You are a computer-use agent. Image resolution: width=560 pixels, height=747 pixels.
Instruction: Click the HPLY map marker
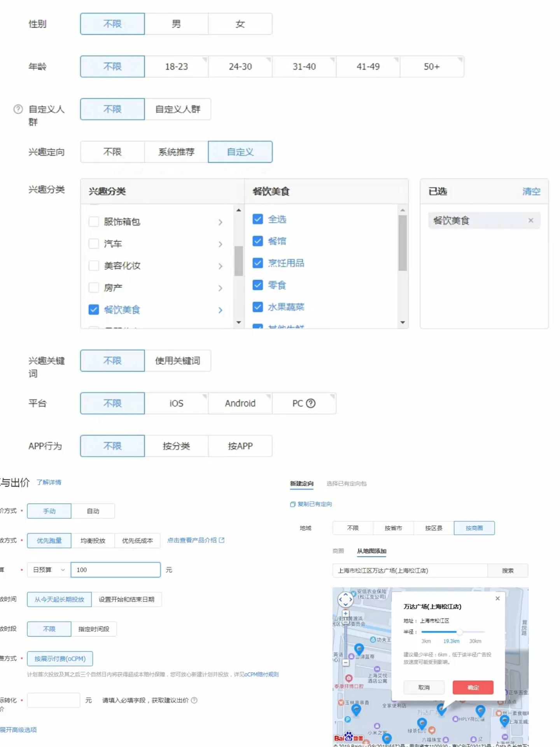455,719
